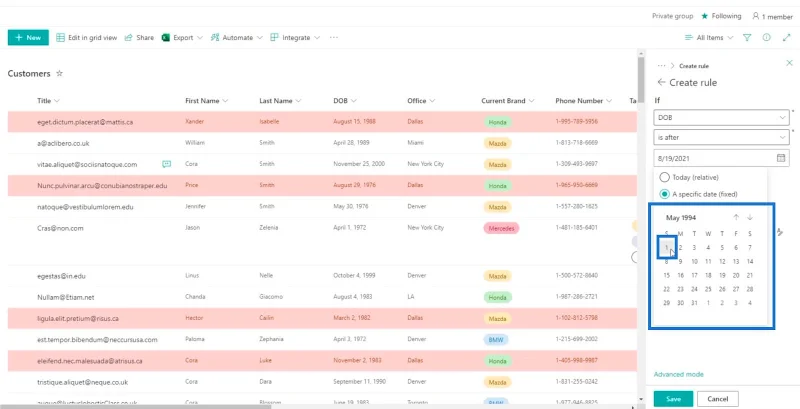Screen dimensions: 800x409
Task: Open the information pane icon
Action: pos(766,37)
